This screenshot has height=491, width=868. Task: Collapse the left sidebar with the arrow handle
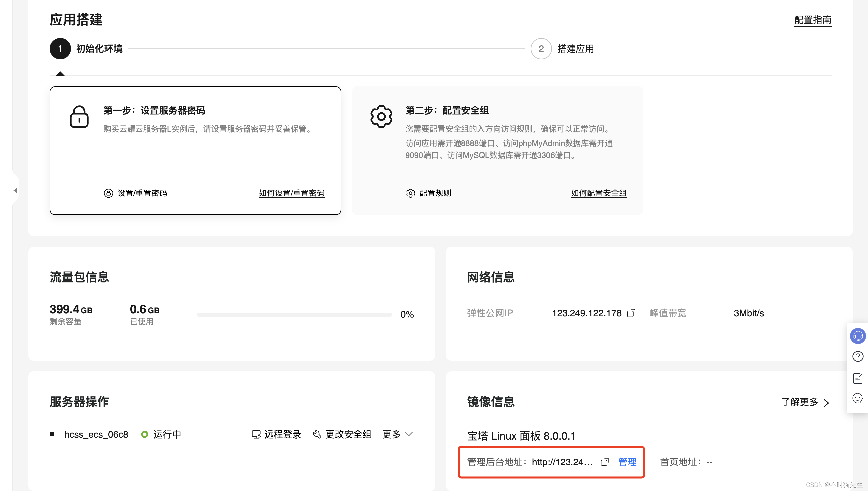pyautogui.click(x=15, y=191)
